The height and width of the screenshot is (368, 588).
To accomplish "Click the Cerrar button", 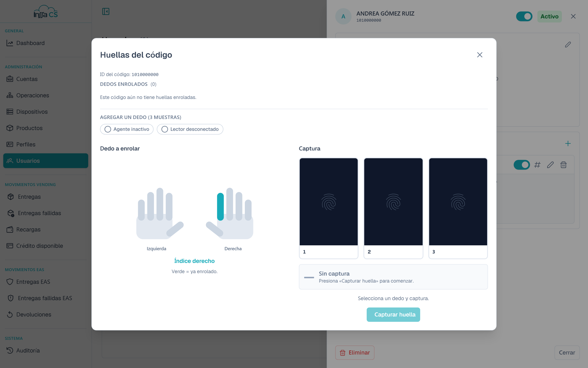I will pyautogui.click(x=567, y=352).
